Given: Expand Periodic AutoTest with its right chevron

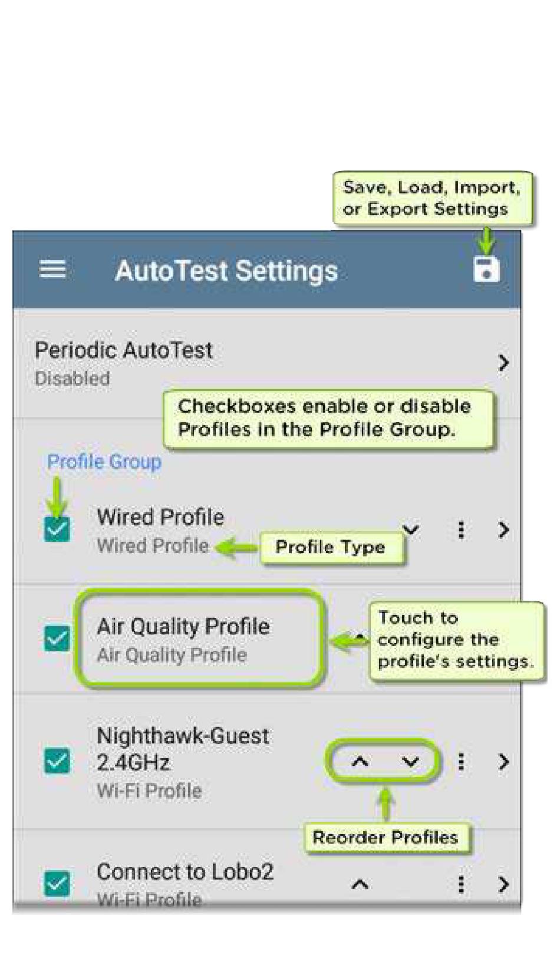Looking at the screenshot, I should click(x=503, y=362).
